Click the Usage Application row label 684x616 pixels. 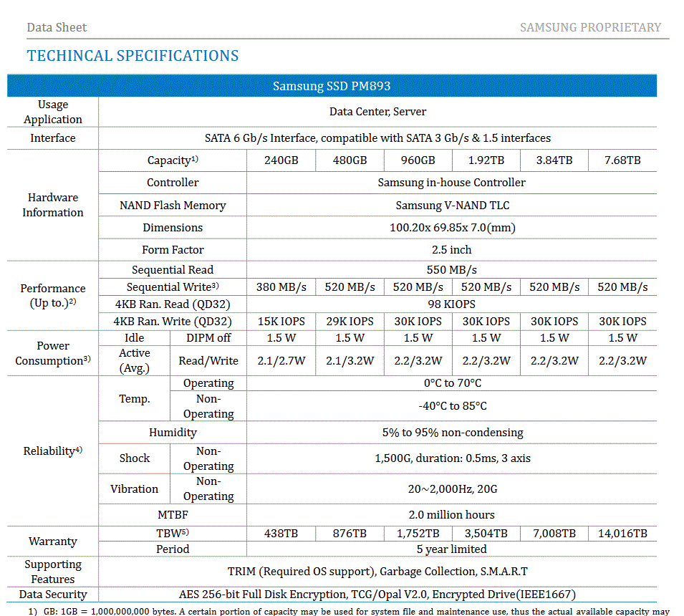pos(53,112)
